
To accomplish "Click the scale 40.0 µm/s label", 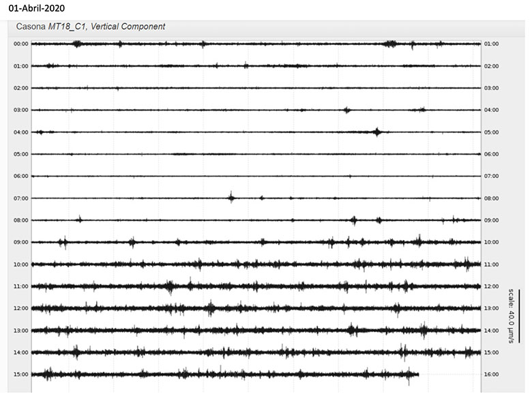I will click(511, 319).
